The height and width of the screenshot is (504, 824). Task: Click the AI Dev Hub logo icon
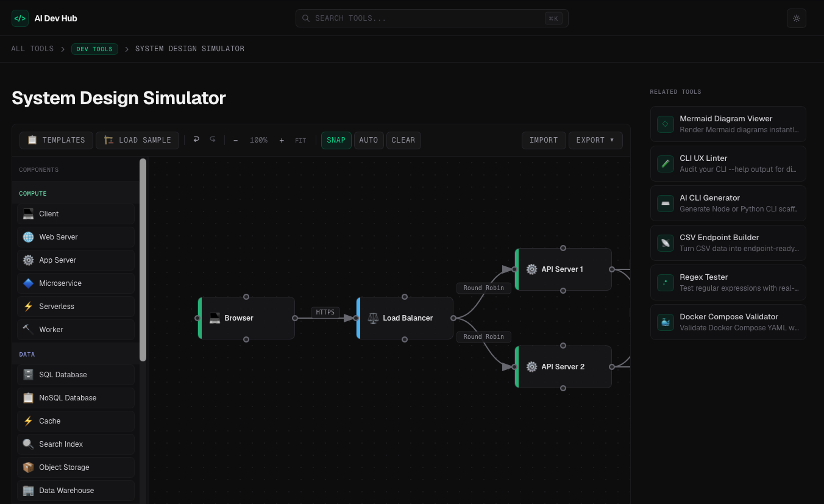click(20, 18)
